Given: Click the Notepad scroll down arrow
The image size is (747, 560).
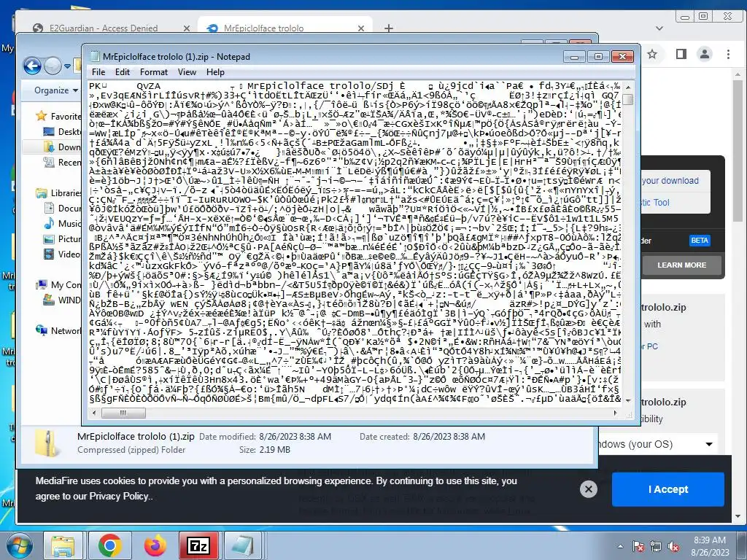Looking at the screenshot, I should (x=628, y=401).
